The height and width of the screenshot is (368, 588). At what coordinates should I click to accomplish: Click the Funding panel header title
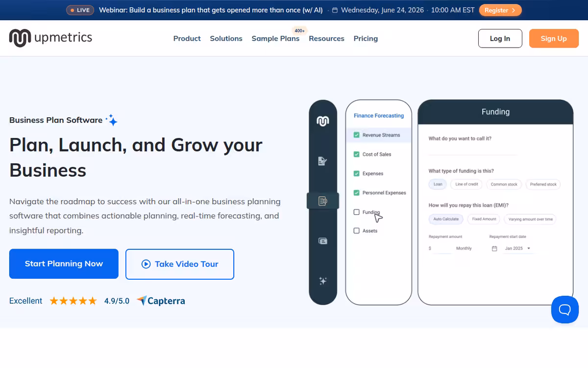click(x=495, y=112)
